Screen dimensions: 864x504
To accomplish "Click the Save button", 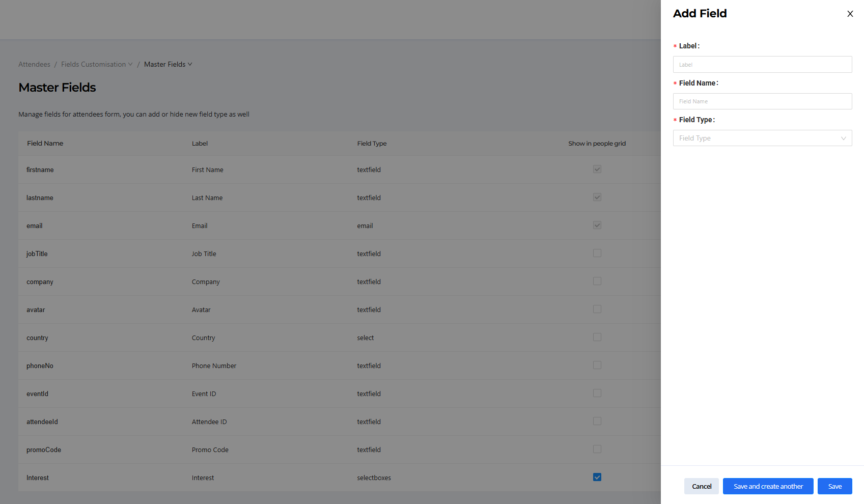I will click(834, 486).
